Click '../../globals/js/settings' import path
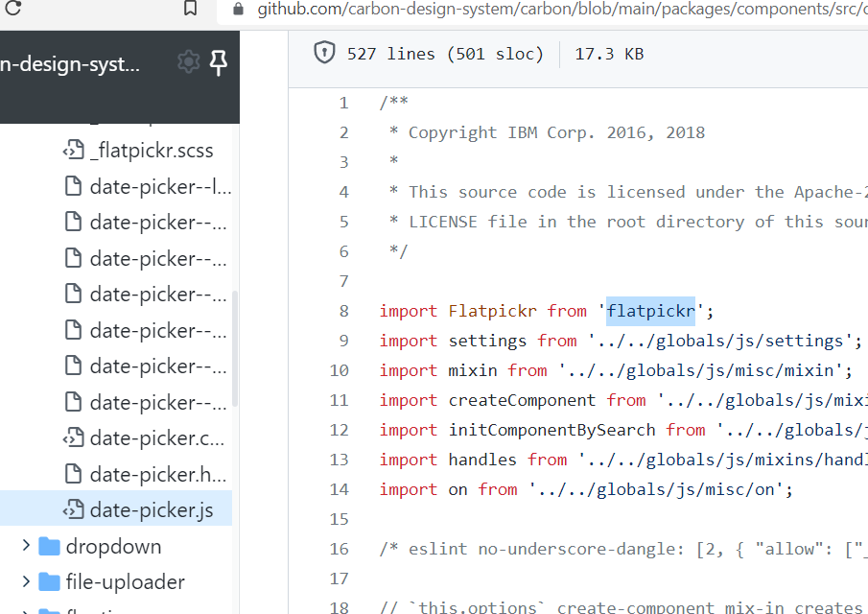Viewport: 868px width, 614px height. point(720,341)
